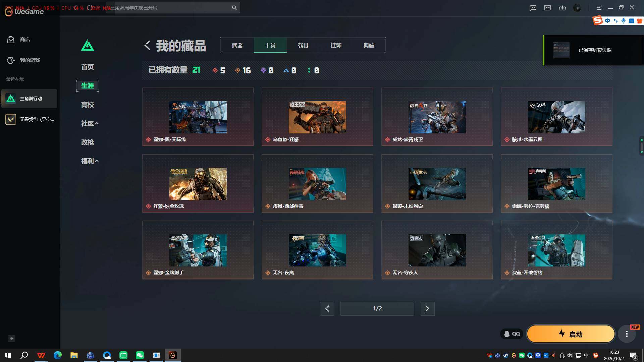Open Windows taskbar search
Image resolution: width=644 pixels, height=362 pixels.
point(24,355)
